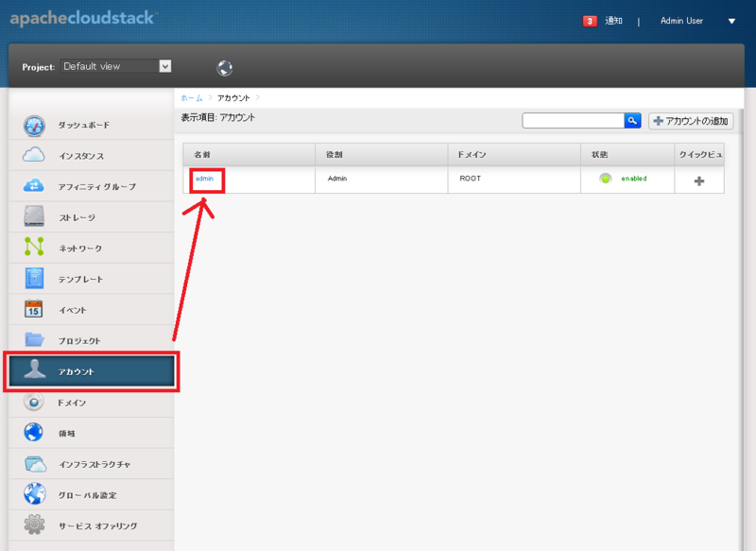
Task: Open the admin account link
Action: pos(205,178)
